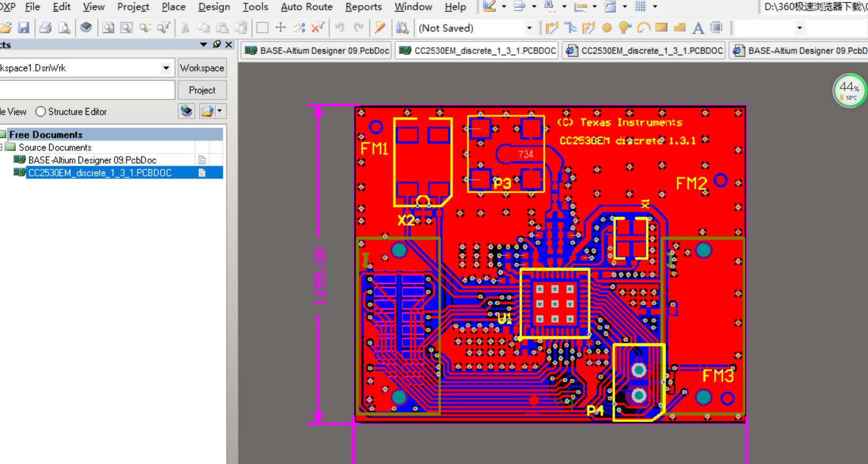Click the Deselect all icon
The height and width of the screenshot is (464, 868).
point(299,28)
